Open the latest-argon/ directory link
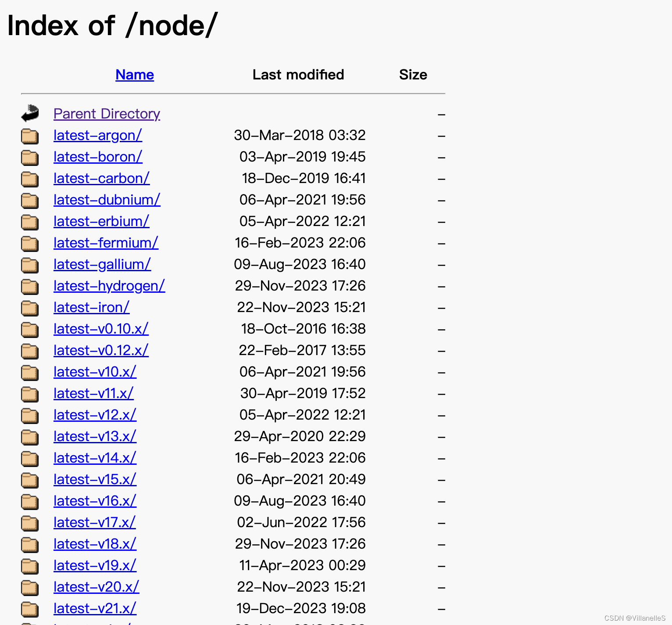 (98, 135)
